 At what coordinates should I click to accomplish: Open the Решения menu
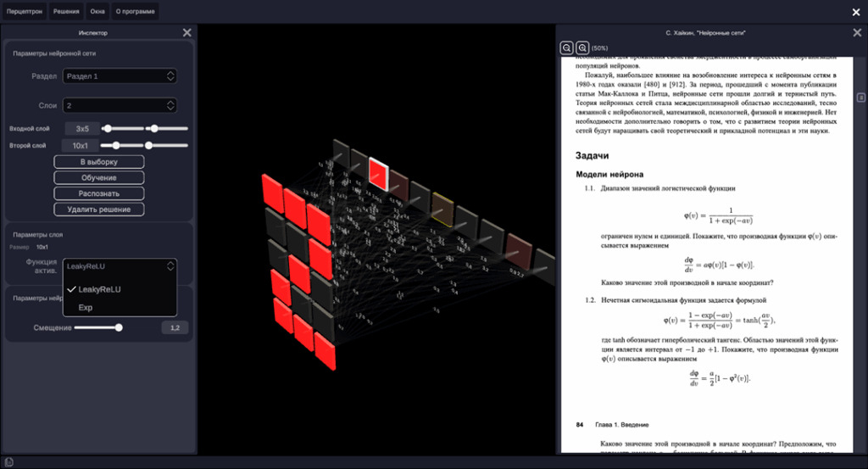pyautogui.click(x=66, y=12)
